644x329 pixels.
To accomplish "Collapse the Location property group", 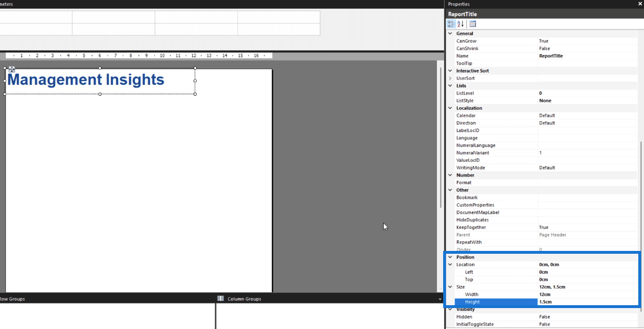I will tap(450, 265).
